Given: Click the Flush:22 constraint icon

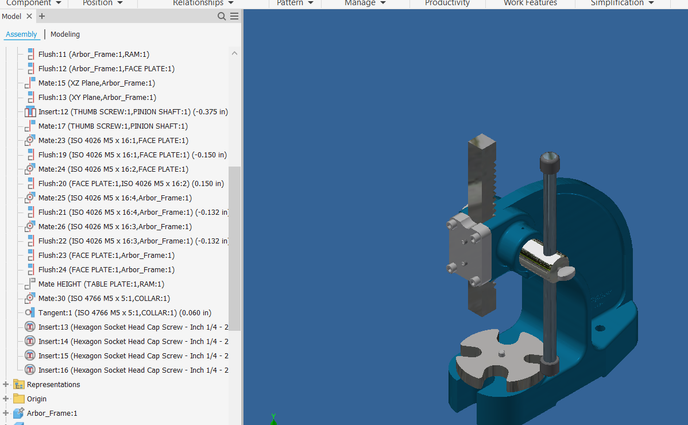Looking at the screenshot, I should [30, 241].
